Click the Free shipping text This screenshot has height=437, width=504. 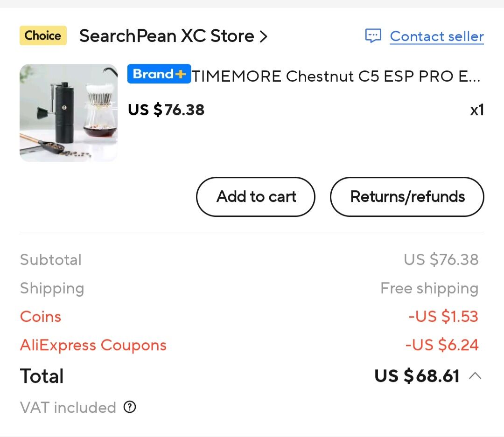pos(429,288)
